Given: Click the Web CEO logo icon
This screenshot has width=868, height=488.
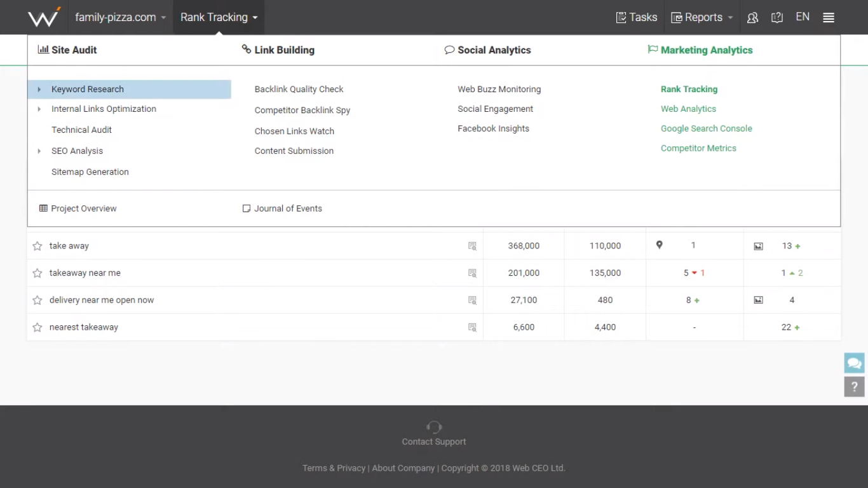Looking at the screenshot, I should [44, 17].
